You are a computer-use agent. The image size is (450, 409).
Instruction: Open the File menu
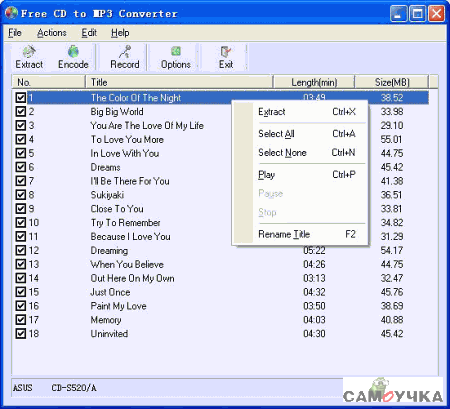pos(15,33)
